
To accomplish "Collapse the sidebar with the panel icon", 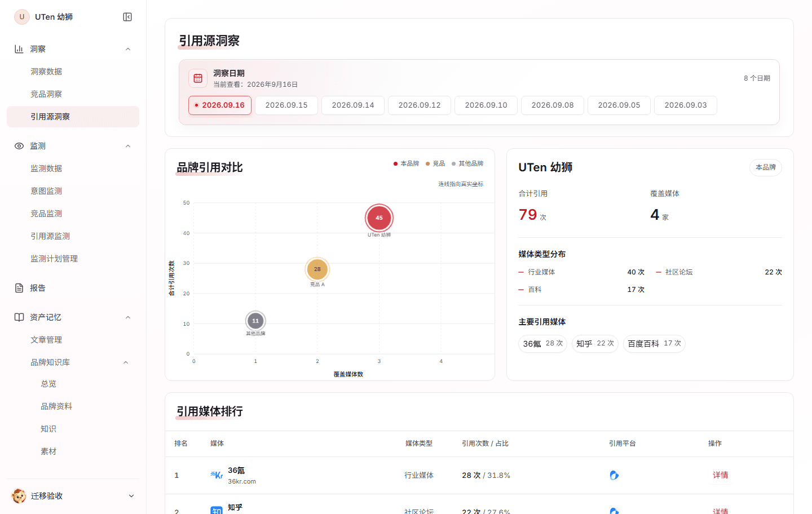I will [x=127, y=17].
